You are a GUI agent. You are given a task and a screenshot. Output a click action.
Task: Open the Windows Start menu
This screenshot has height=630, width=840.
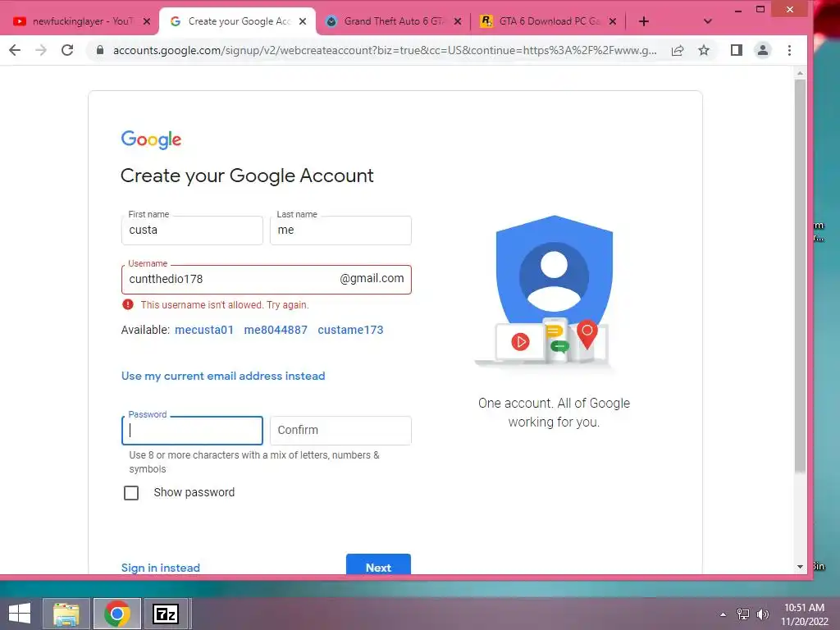click(20, 614)
